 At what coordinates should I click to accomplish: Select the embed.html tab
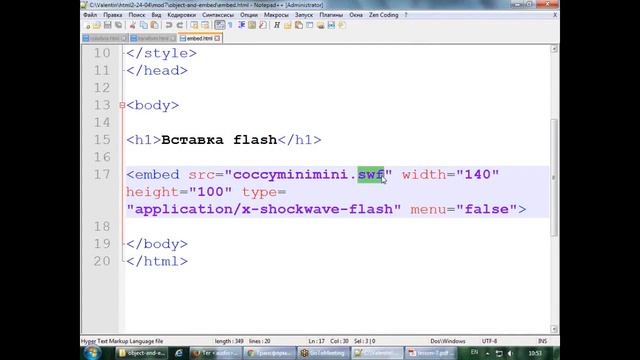click(199, 38)
